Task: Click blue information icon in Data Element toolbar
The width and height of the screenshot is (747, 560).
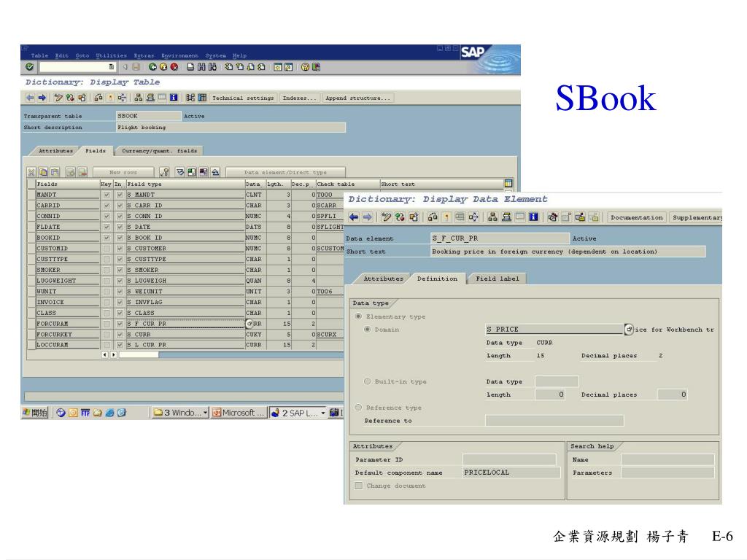Action: click(533, 217)
